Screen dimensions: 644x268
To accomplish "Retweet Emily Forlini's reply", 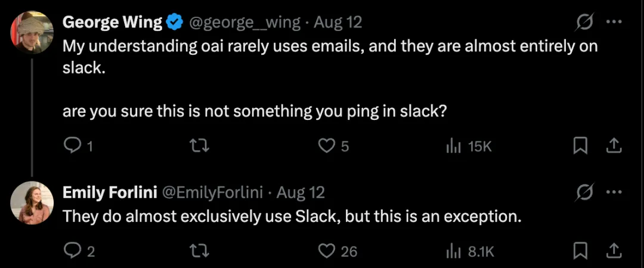I will click(x=202, y=250).
